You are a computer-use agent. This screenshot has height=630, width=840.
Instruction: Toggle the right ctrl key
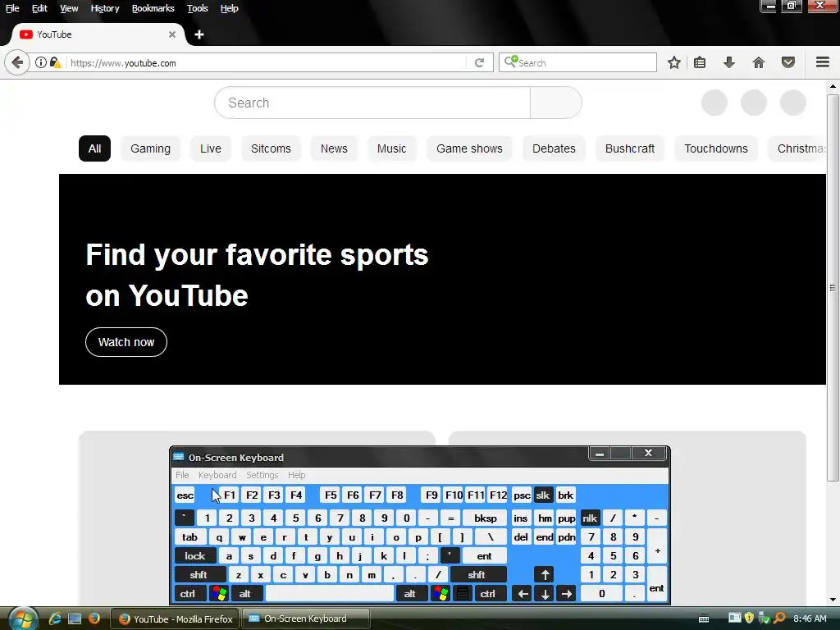point(489,594)
